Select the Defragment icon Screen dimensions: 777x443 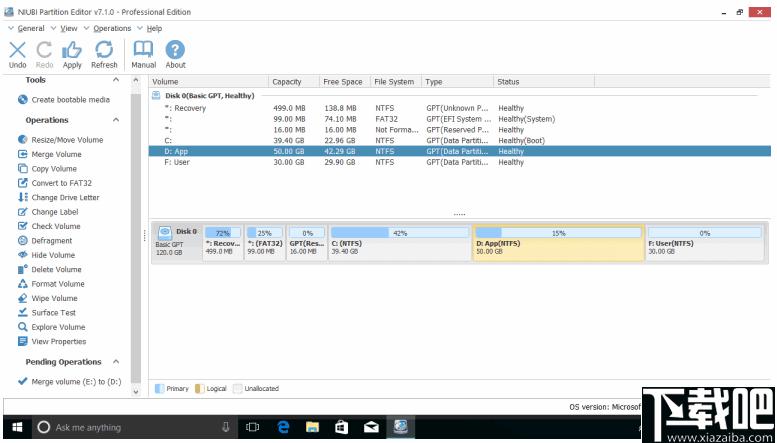[22, 240]
